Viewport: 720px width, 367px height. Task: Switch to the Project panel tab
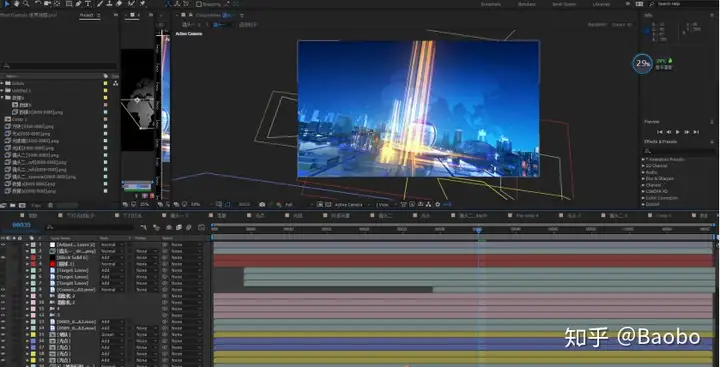86,15
